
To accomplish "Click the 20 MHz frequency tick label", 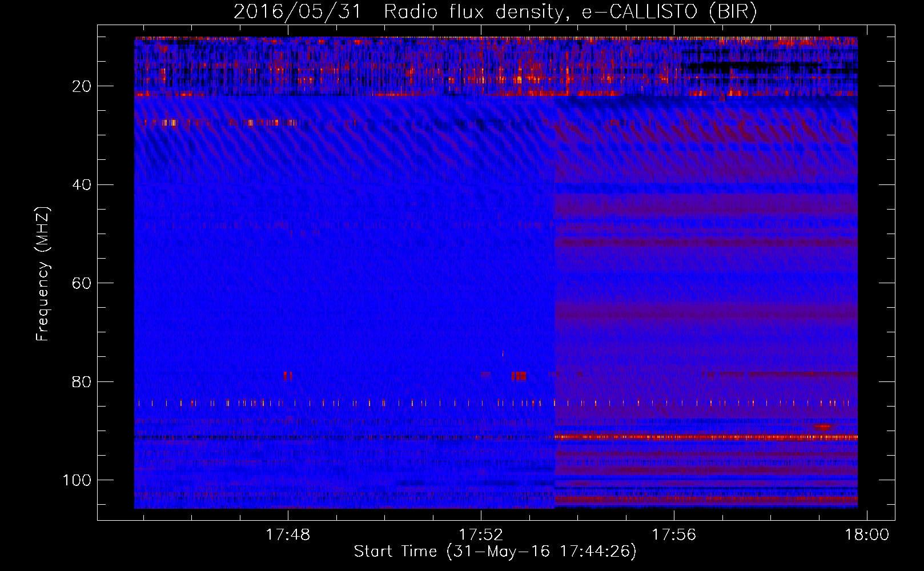I will pyautogui.click(x=81, y=86).
